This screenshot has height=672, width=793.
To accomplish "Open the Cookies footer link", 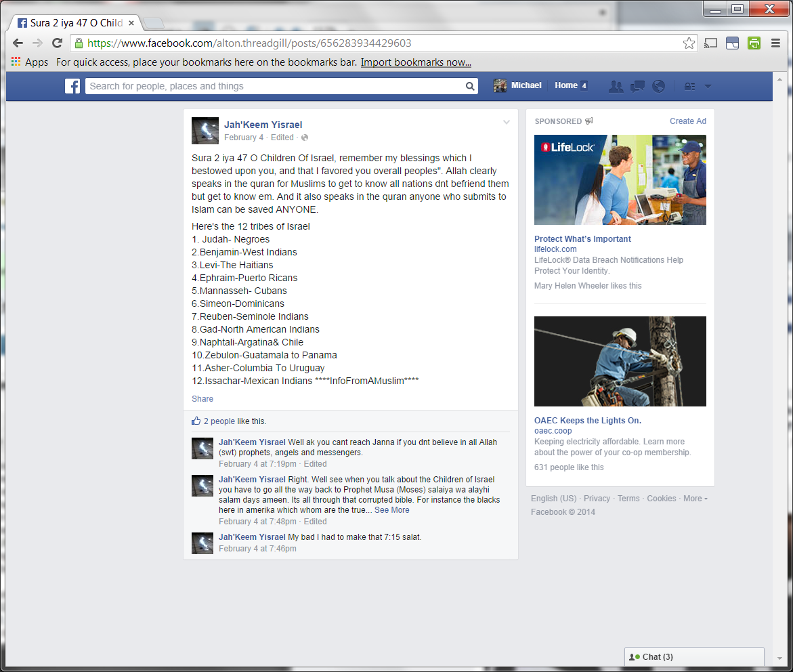I will (x=662, y=499).
